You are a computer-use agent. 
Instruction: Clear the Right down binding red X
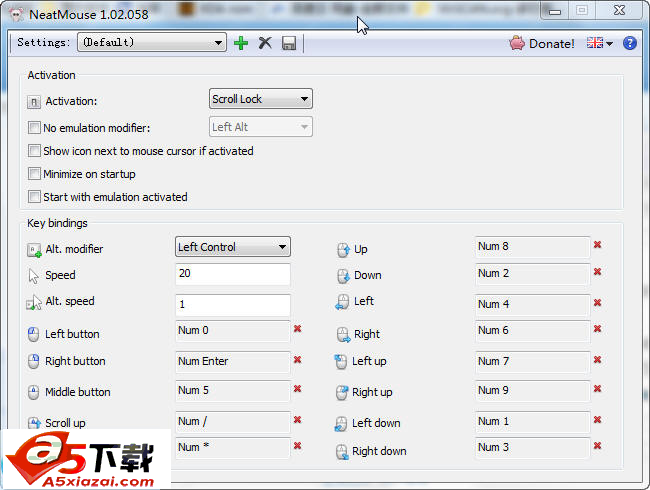[x=597, y=446]
